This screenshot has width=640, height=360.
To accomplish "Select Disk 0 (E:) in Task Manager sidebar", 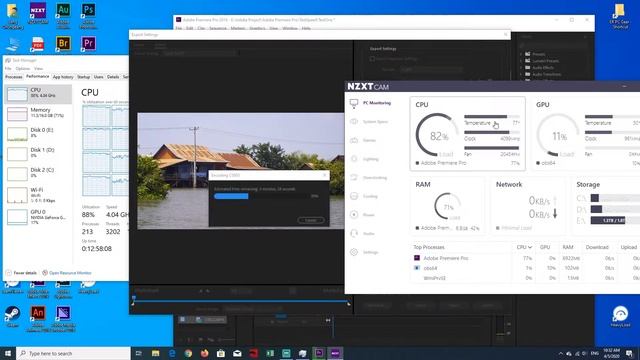I will (38, 133).
